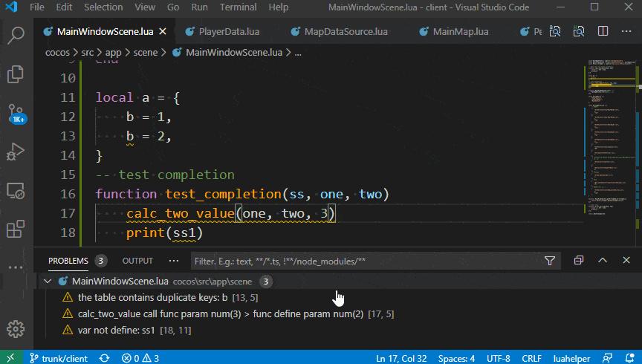Image resolution: width=642 pixels, height=364 pixels.
Task: Collapse MainWindowScene.lua problems group
Action: point(48,282)
